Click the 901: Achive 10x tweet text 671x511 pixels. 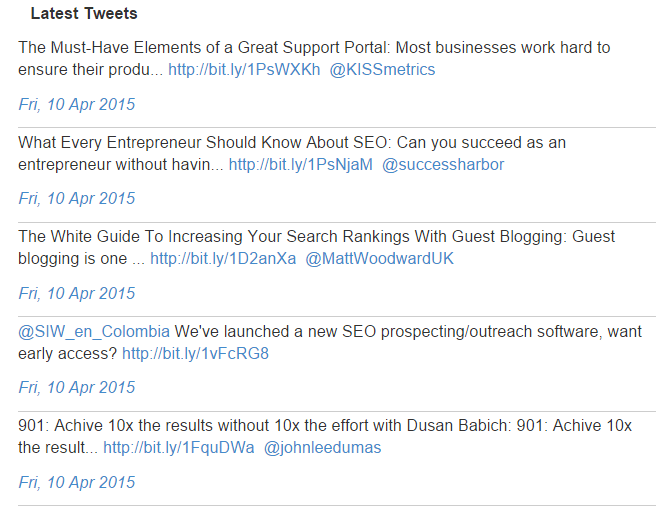(325, 437)
